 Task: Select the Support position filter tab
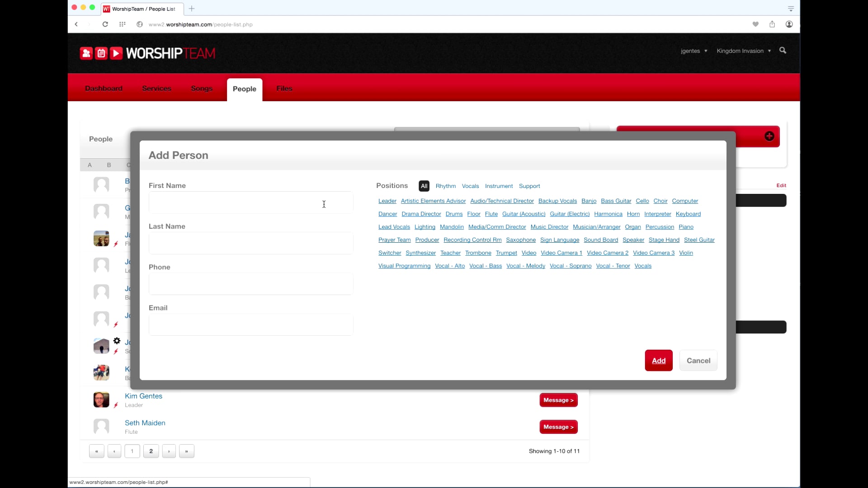tap(529, 186)
